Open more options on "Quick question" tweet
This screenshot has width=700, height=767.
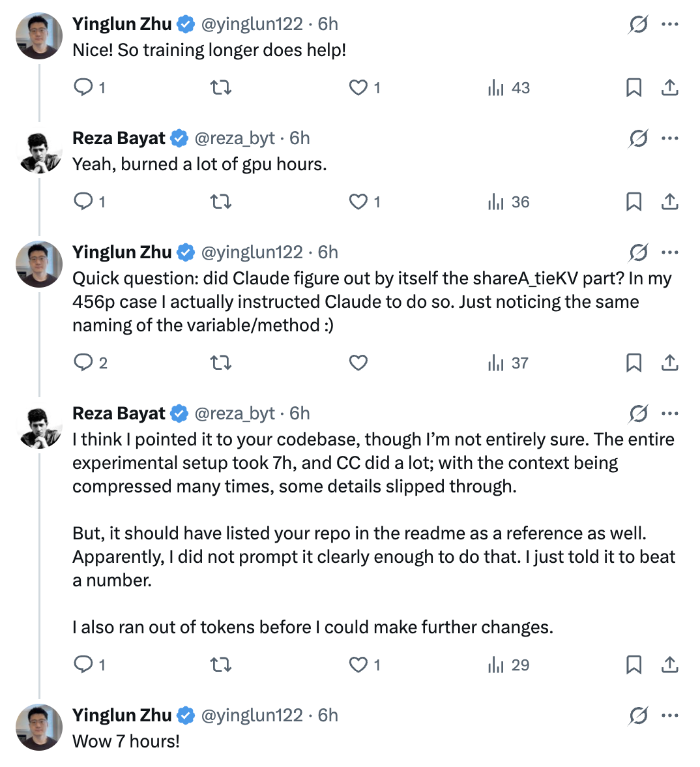(x=670, y=252)
